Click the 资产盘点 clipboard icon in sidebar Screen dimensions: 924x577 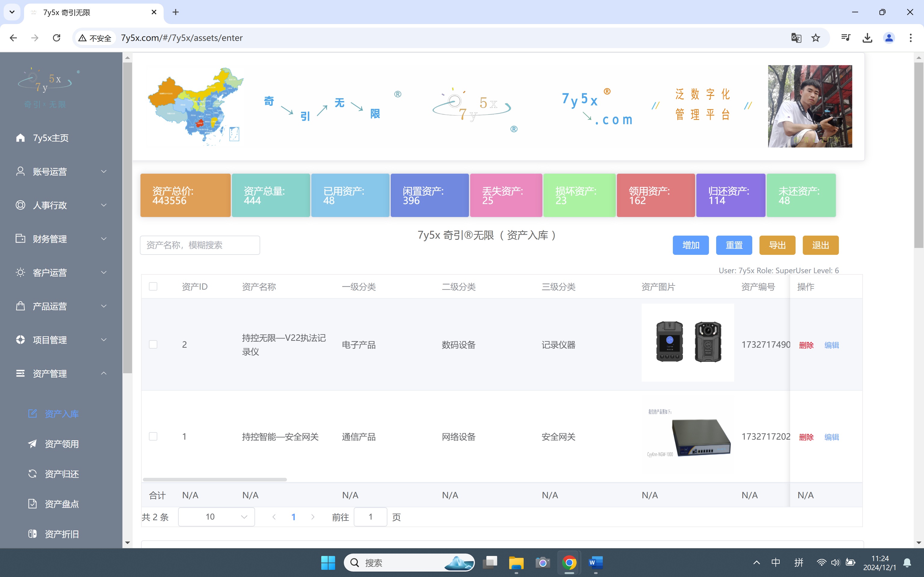click(32, 504)
